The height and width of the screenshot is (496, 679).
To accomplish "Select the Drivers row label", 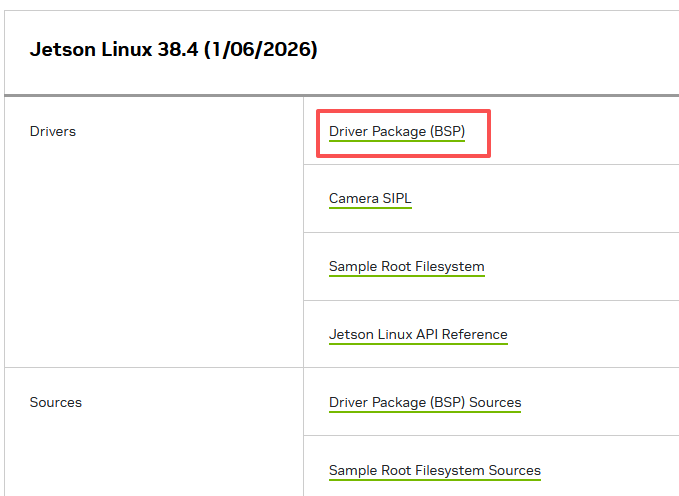I will 53,131.
